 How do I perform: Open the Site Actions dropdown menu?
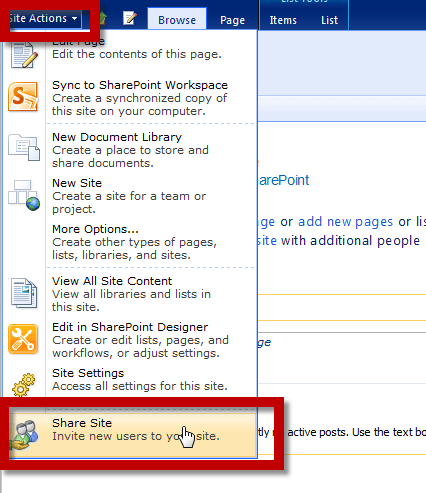(x=45, y=19)
